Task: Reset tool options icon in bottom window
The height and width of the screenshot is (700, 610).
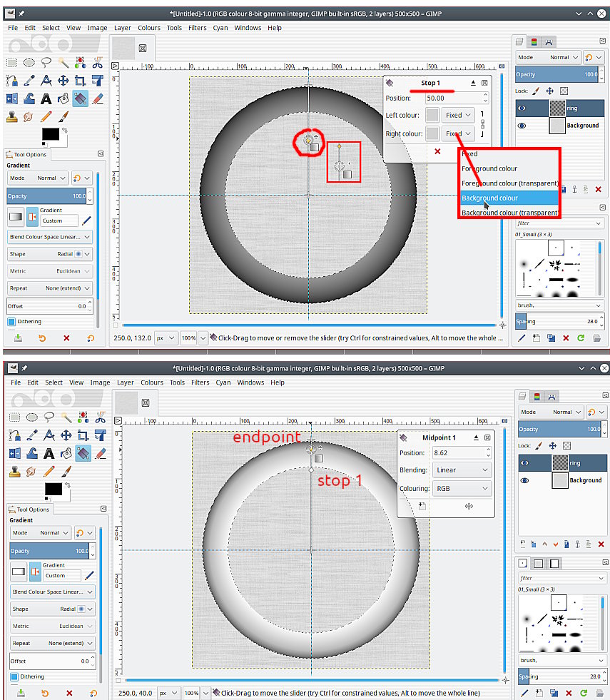Action: tap(93, 694)
